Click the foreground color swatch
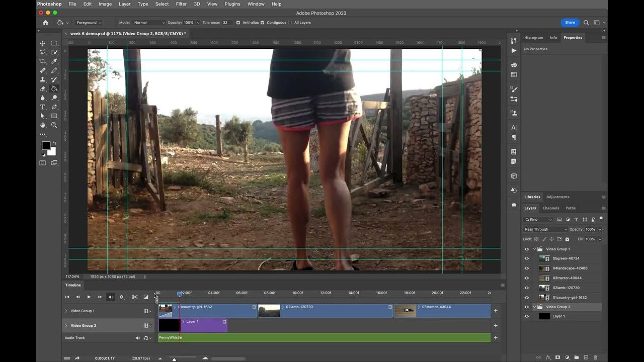This screenshot has height=362, width=644. 46,145
